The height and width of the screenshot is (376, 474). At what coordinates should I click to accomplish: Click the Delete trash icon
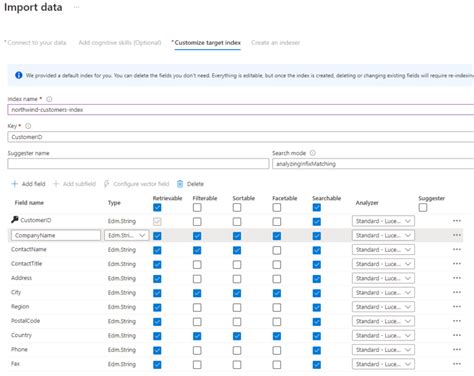click(180, 184)
